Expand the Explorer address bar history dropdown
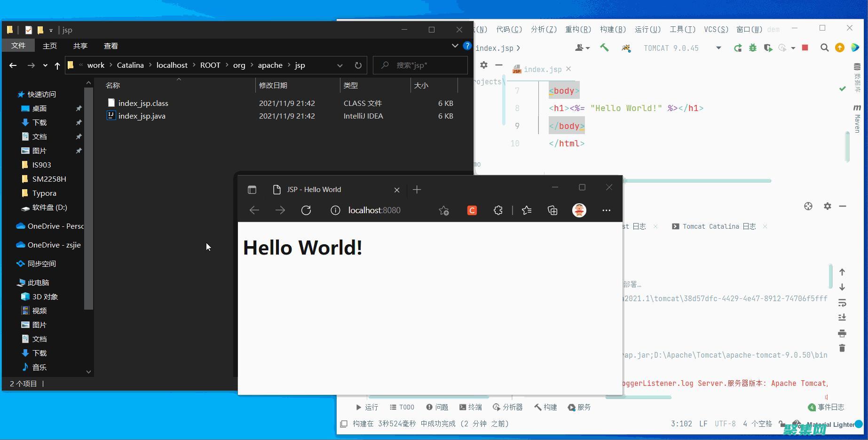The height and width of the screenshot is (440, 868). pyautogui.click(x=340, y=65)
